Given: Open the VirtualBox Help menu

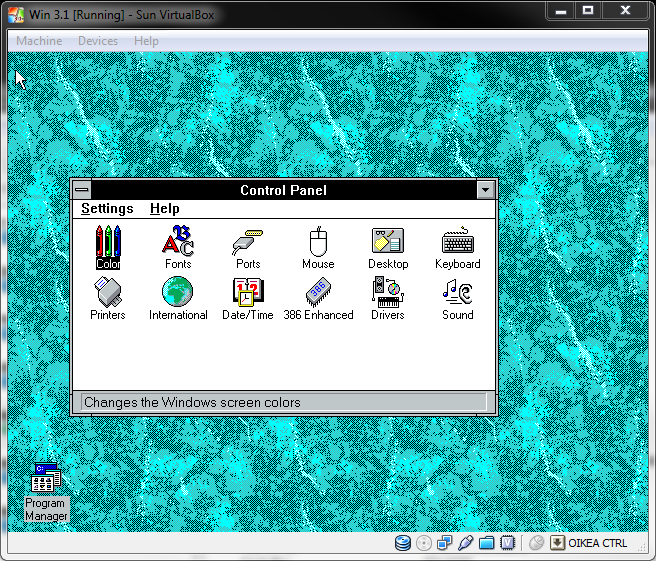Looking at the screenshot, I should tap(146, 41).
